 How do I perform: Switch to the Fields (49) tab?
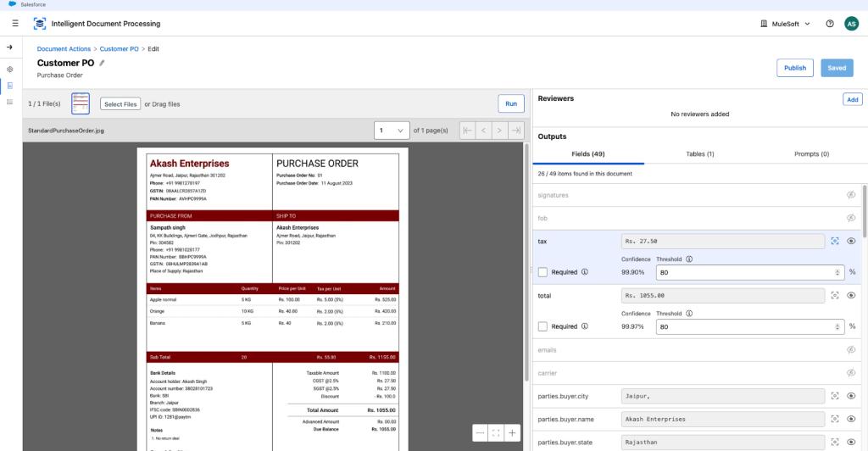pyautogui.click(x=588, y=153)
